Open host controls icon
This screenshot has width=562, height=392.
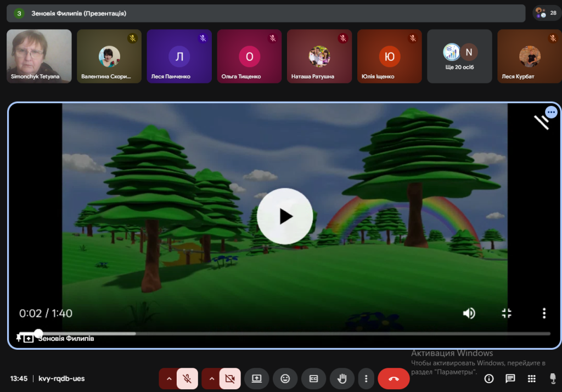click(x=552, y=379)
